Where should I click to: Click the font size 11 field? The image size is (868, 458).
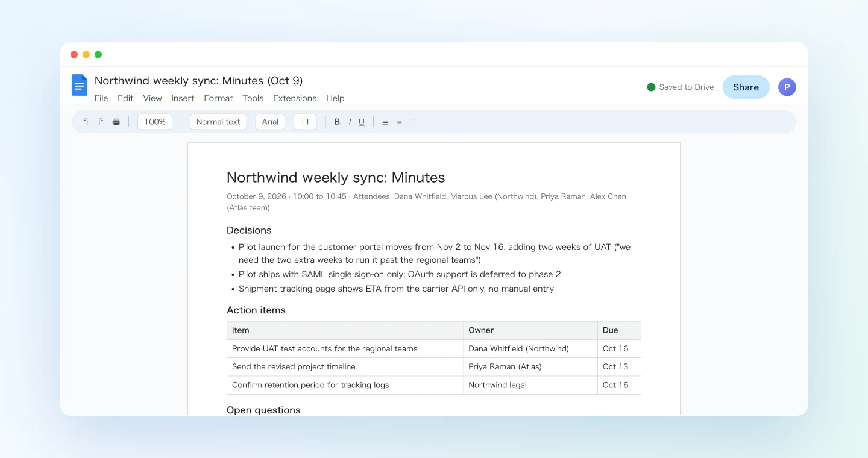305,122
